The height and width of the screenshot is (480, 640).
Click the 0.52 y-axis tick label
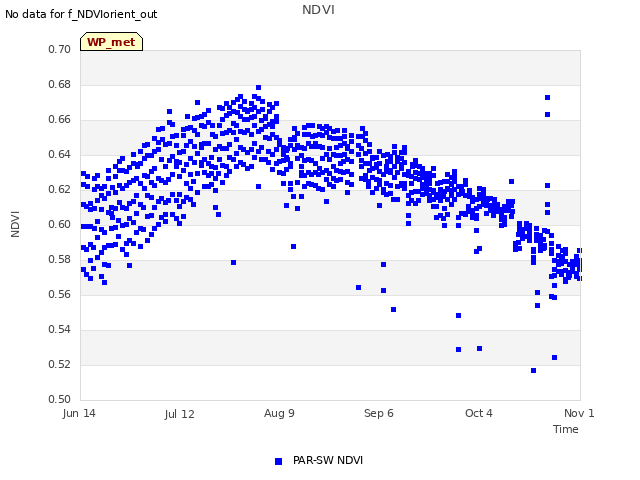pyautogui.click(x=60, y=364)
